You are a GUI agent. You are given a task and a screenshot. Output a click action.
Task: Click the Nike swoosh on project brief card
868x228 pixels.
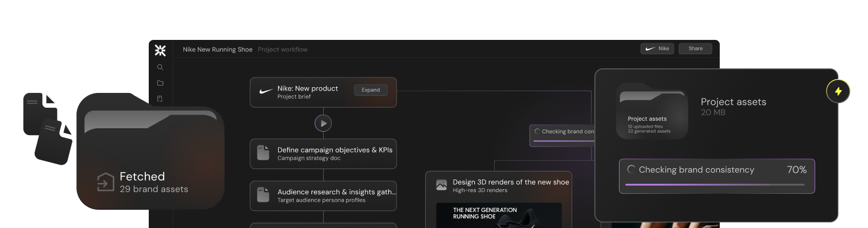(x=266, y=91)
